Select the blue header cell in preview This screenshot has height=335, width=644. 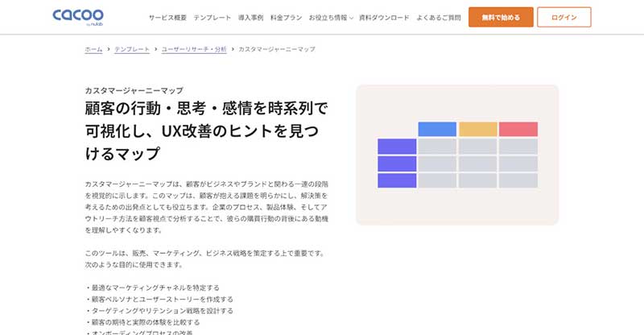point(437,129)
